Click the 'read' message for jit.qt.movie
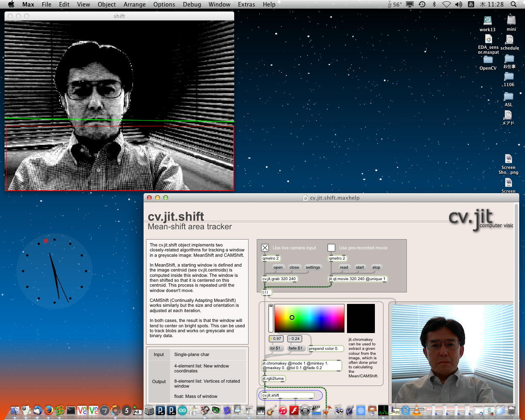This screenshot has height=420, width=525. coord(344,267)
